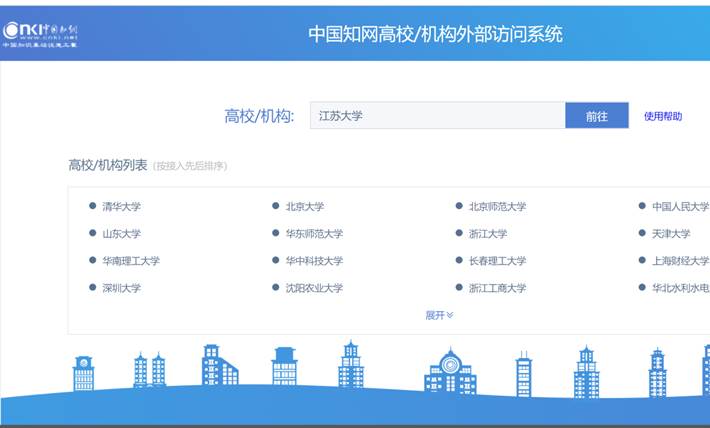
Task: Click the CNKI logo in header
Action: [40, 34]
